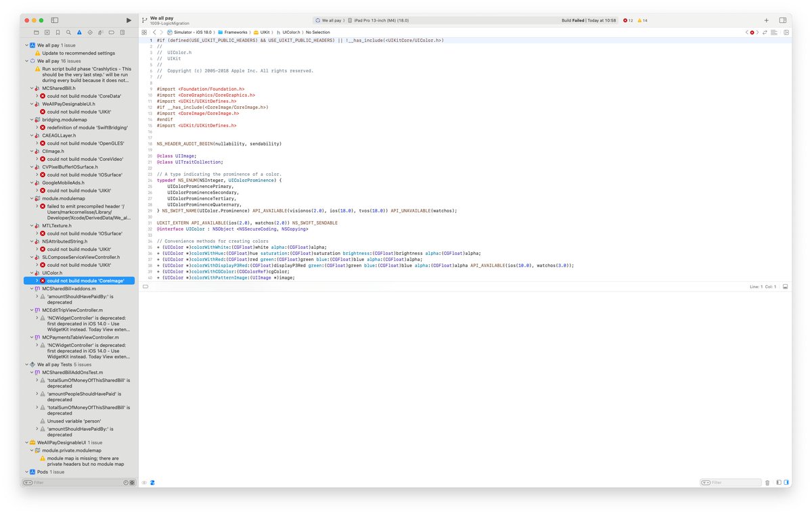Click the Simulator - iOS 18.0 breadcrumb
Image resolution: width=812 pixels, height=514 pixels.
click(x=189, y=32)
